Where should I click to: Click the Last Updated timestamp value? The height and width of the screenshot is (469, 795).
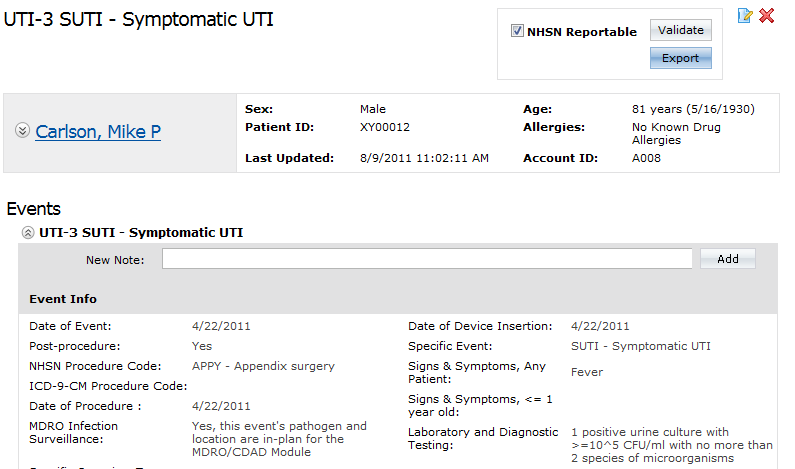tap(424, 158)
